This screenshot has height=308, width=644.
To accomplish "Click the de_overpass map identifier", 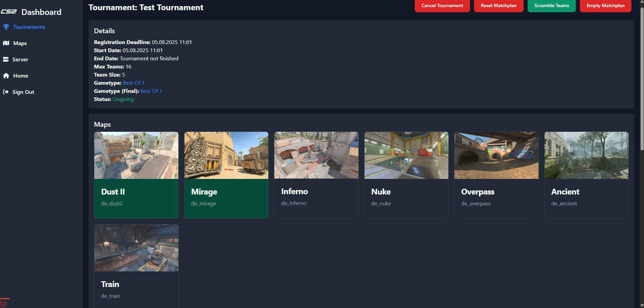I will tap(476, 203).
